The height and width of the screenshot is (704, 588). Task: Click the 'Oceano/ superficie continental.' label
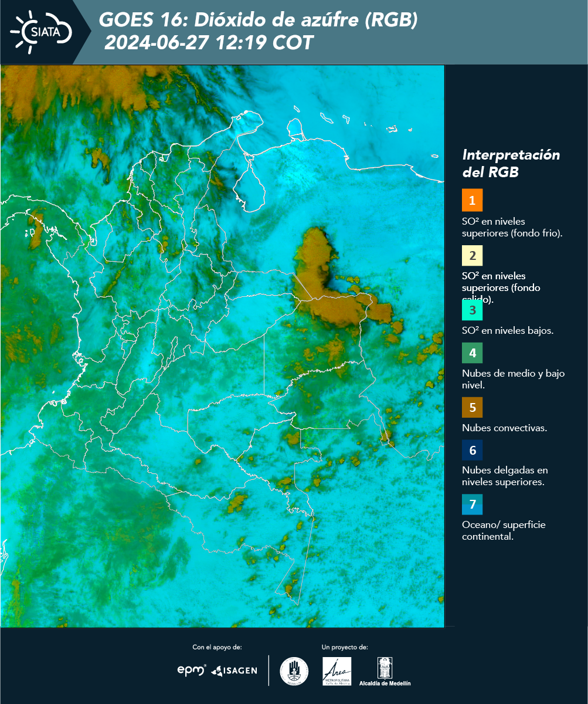504,530
